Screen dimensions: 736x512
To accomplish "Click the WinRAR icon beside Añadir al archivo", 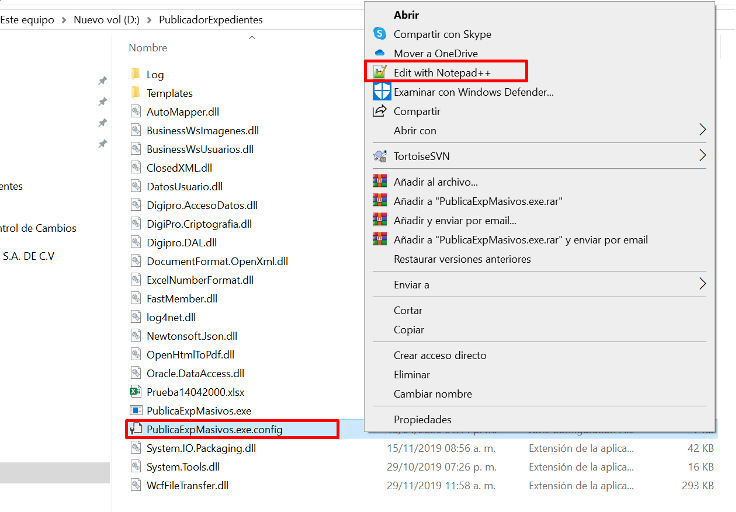I will coord(380,181).
